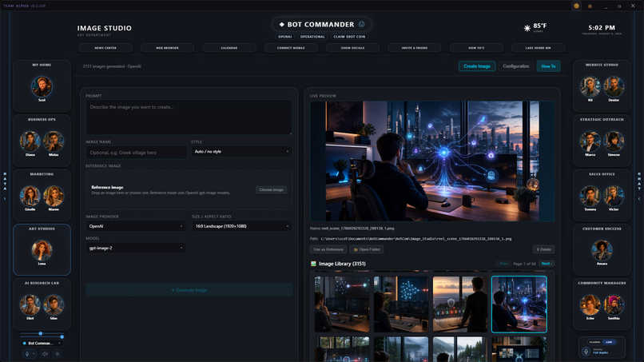Click the Delete button under the preview
Viewport: 644px width, 362px height.
544,249
